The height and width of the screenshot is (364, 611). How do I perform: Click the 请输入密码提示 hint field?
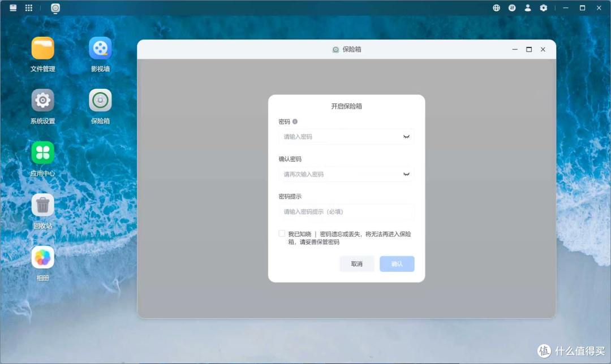point(346,212)
